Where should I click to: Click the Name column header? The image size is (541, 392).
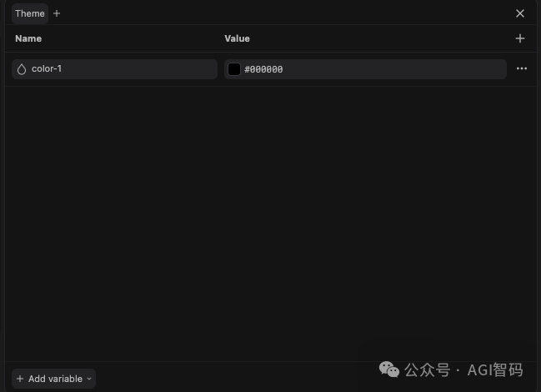(x=28, y=38)
